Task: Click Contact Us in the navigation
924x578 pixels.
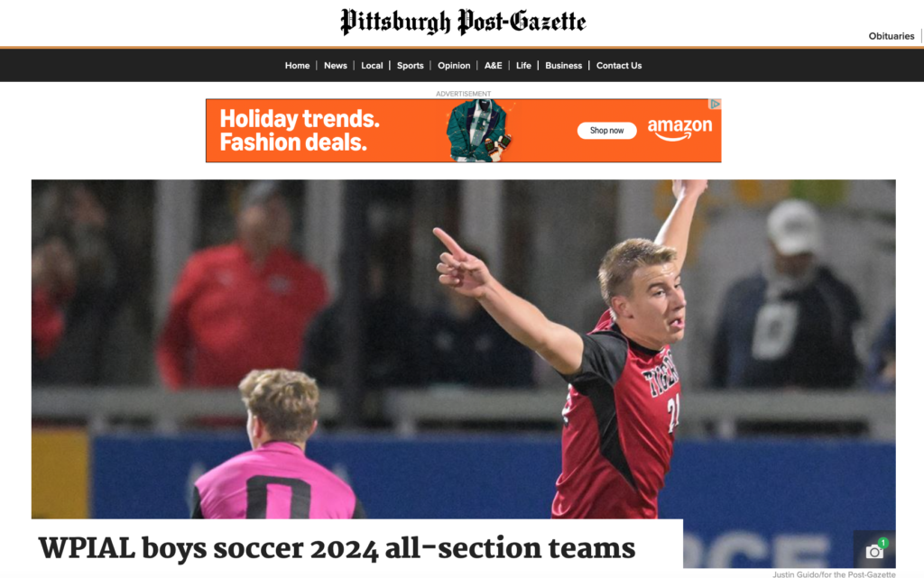Action: 619,65
